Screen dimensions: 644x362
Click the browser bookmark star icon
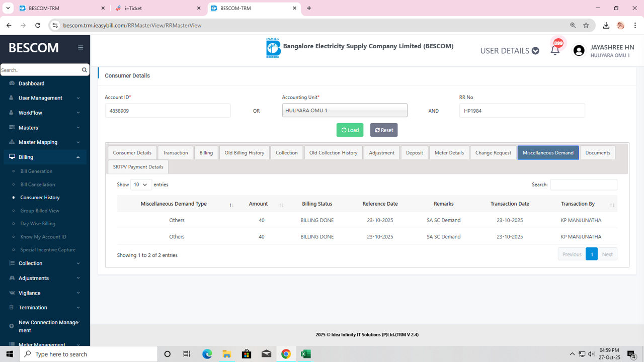tap(586, 25)
